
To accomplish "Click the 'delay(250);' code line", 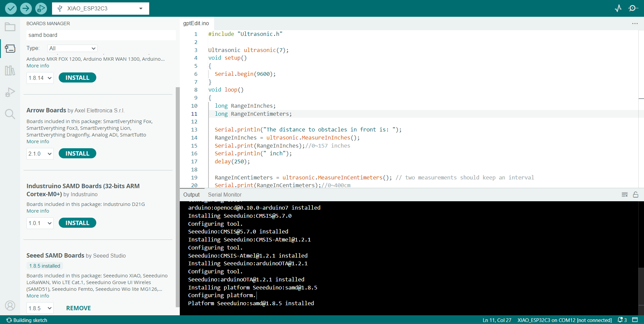I will click(x=232, y=161).
